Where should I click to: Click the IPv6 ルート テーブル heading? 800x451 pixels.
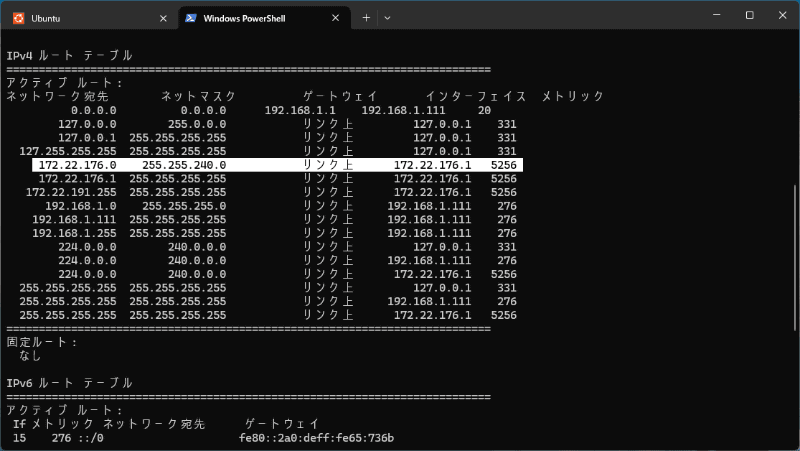[69, 383]
